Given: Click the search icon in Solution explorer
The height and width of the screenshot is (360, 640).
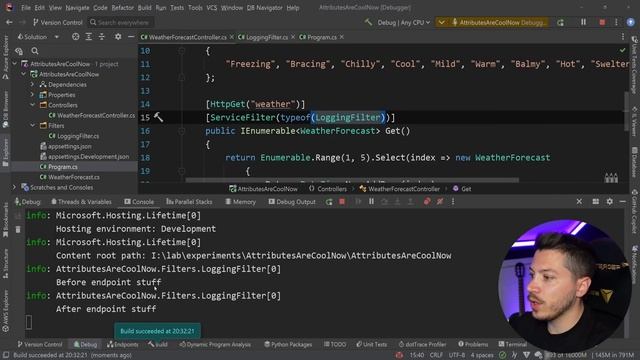Looking at the screenshot, I should coord(35,51).
